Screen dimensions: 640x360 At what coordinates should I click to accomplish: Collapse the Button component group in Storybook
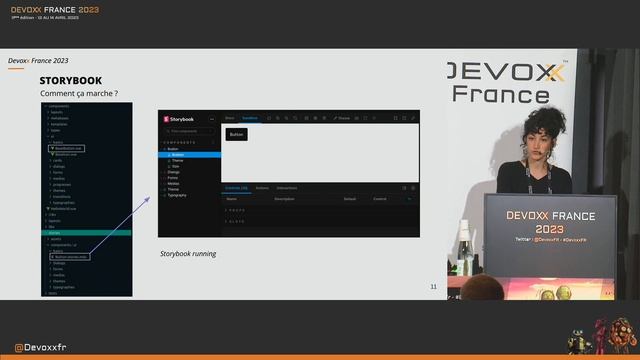coord(173,149)
